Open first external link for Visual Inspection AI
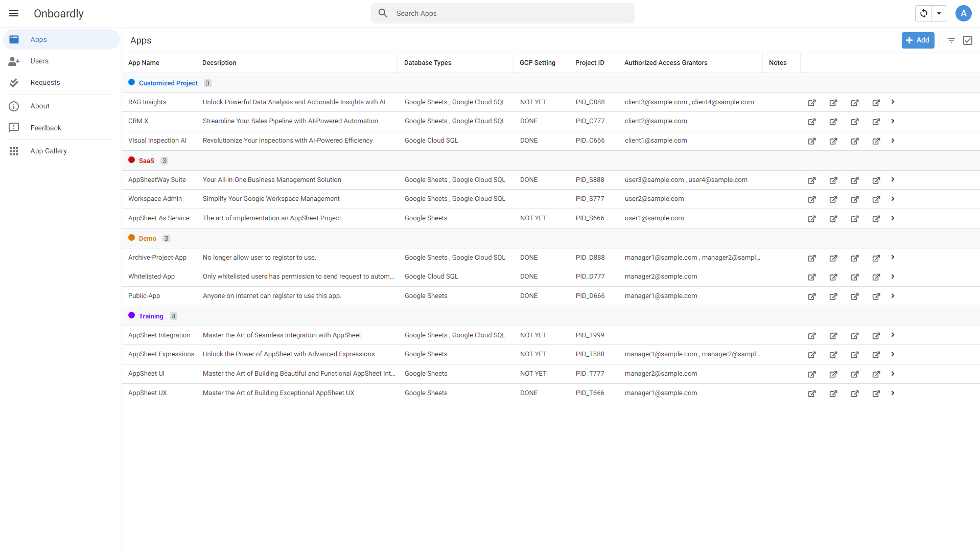 click(811, 141)
